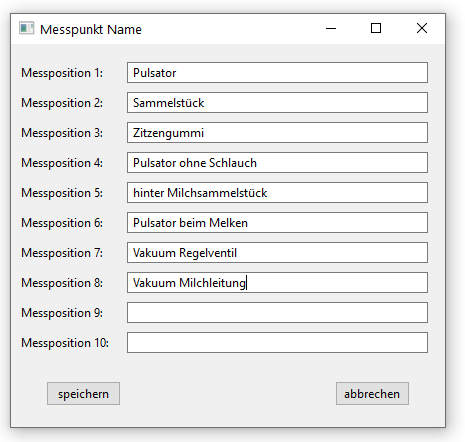465x442 pixels.
Task: Click the Messposition 2: label
Action: [62, 103]
